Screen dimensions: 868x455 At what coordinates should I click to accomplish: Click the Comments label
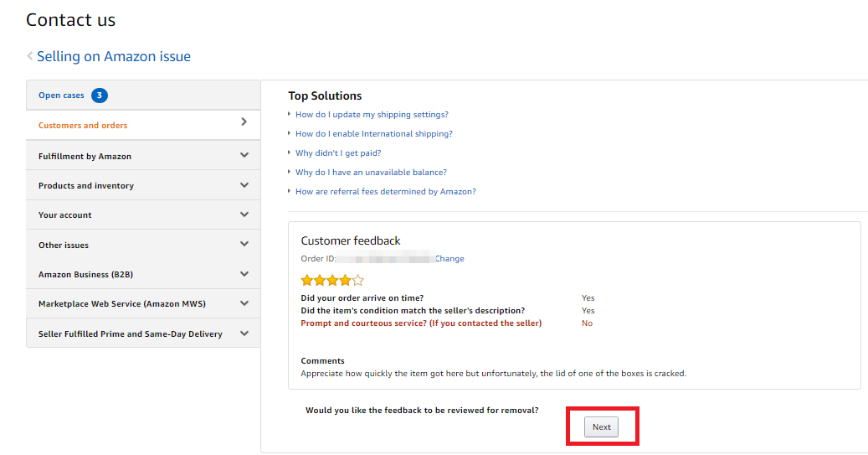(x=322, y=361)
